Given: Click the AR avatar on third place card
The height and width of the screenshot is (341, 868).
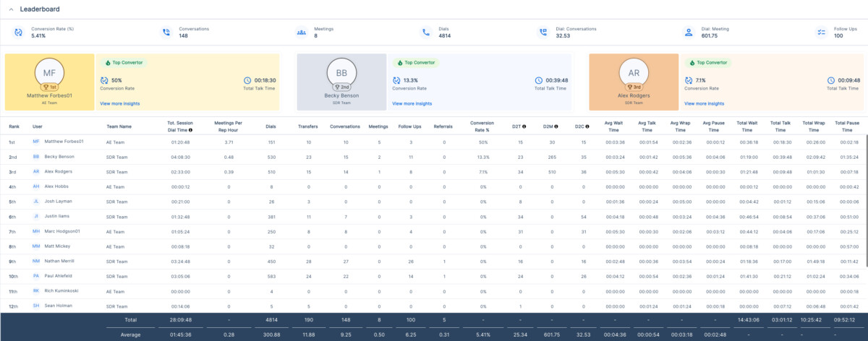Looking at the screenshot, I should 634,73.
